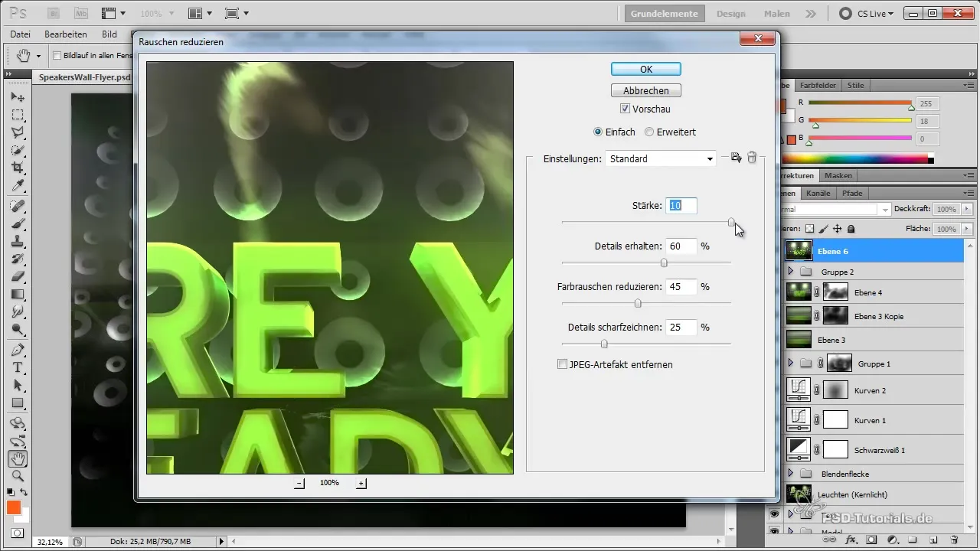Select the Erweitert radio button

point(649,132)
